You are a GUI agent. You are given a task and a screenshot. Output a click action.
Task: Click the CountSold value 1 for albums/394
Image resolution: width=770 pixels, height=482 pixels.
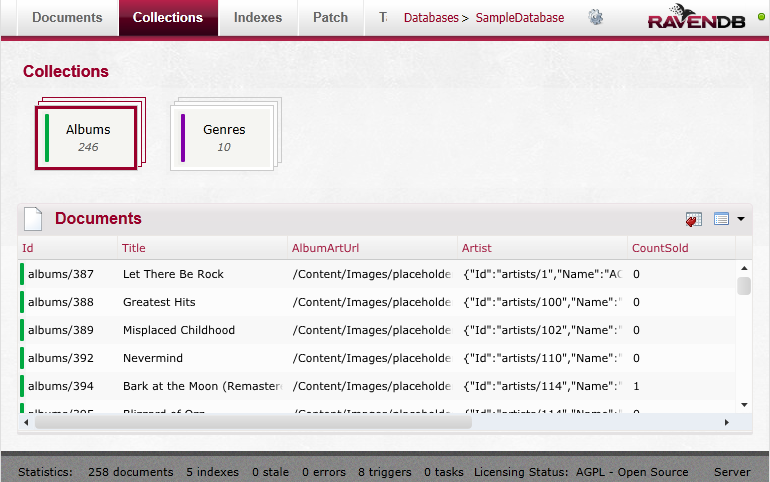(x=636, y=386)
